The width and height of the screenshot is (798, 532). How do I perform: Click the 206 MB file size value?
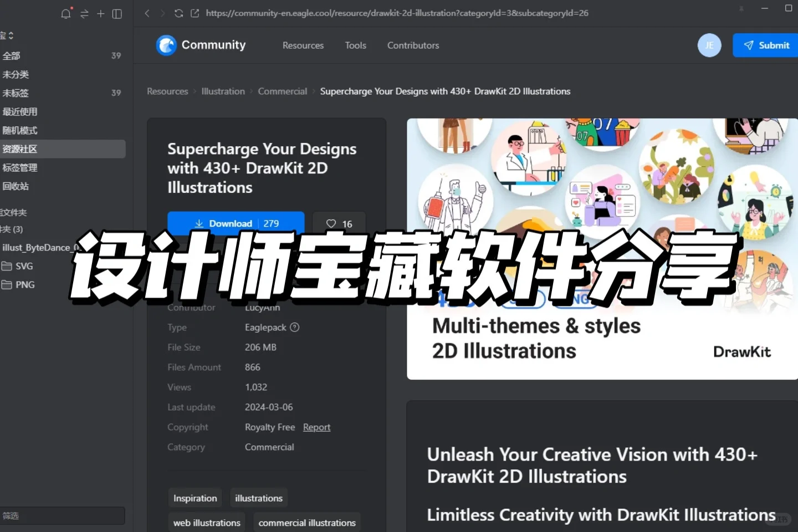pyautogui.click(x=260, y=347)
